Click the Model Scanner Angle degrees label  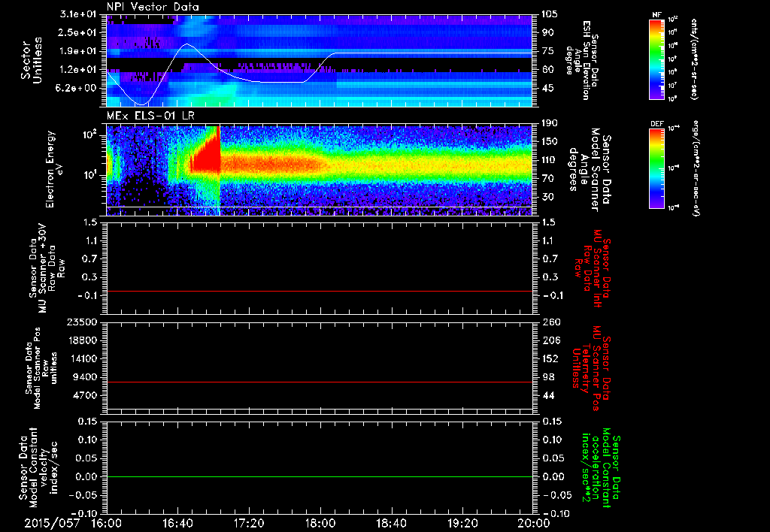point(590,170)
